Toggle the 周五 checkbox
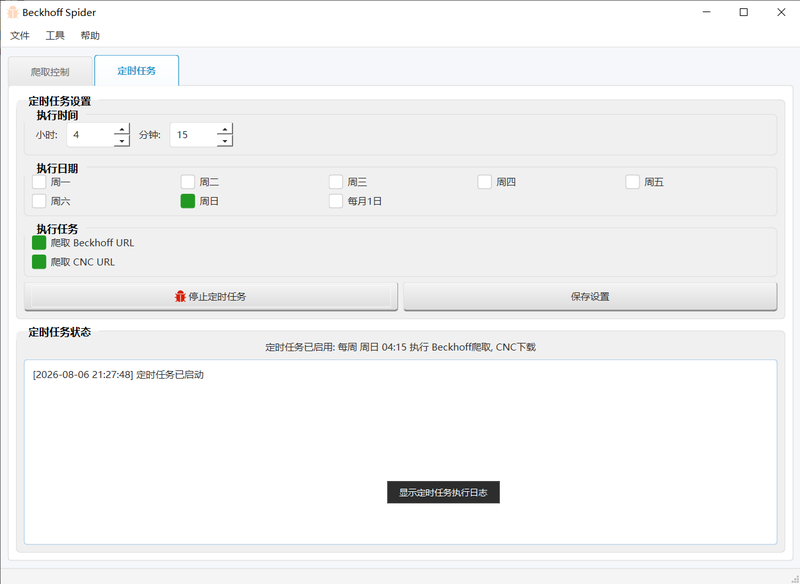The height and width of the screenshot is (584, 800). (x=632, y=182)
